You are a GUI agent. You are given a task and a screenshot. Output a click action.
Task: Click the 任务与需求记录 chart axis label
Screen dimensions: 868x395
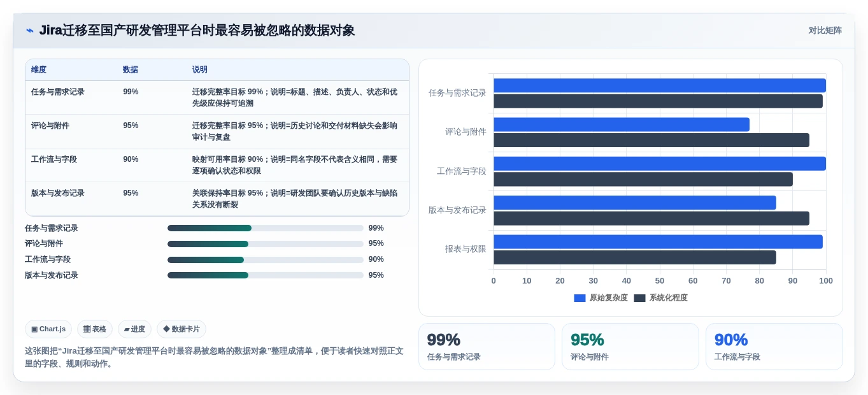[x=457, y=93]
